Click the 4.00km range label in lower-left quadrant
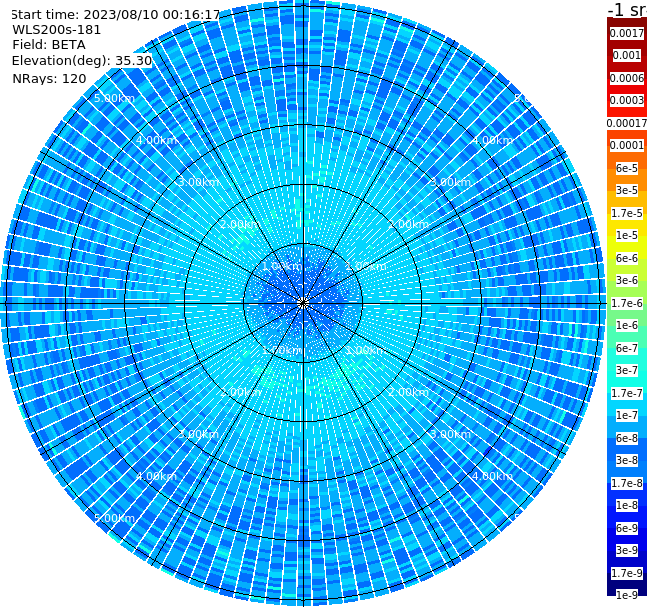The image size is (647, 607). (156, 476)
